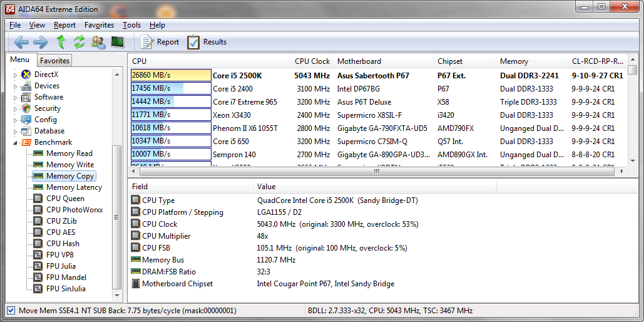This screenshot has height=322, width=644.
Task: Expand the Security tree node
Action: [x=16, y=109]
